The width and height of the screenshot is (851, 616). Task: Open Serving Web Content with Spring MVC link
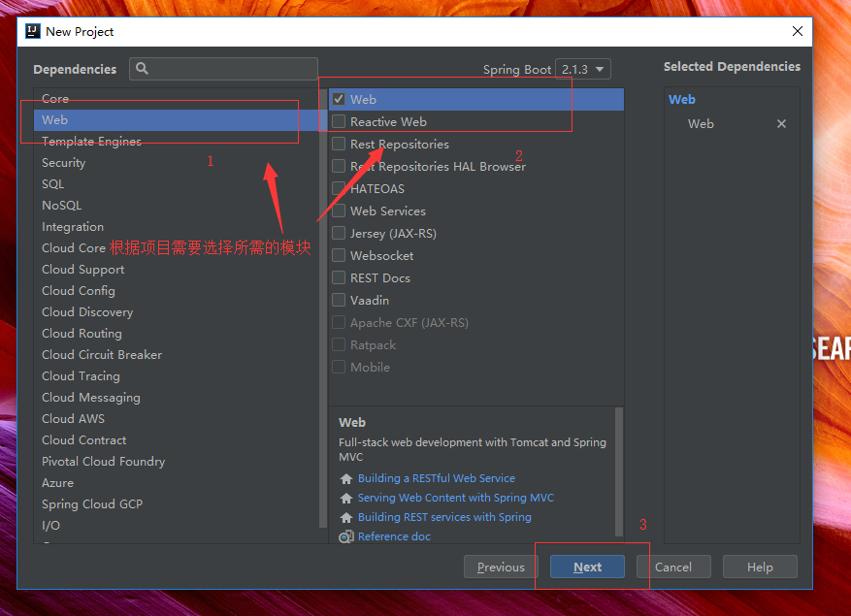[456, 499]
